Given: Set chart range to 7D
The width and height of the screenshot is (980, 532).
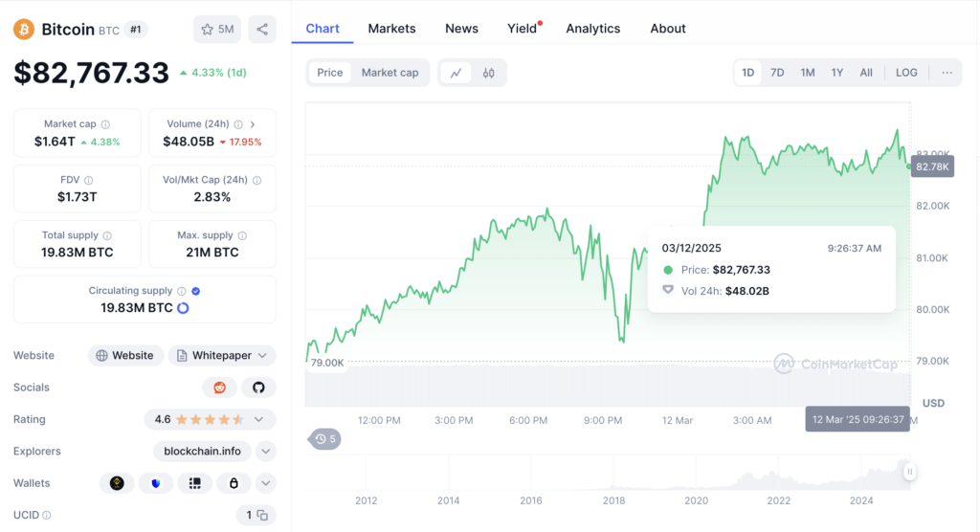Looking at the screenshot, I should tap(777, 73).
